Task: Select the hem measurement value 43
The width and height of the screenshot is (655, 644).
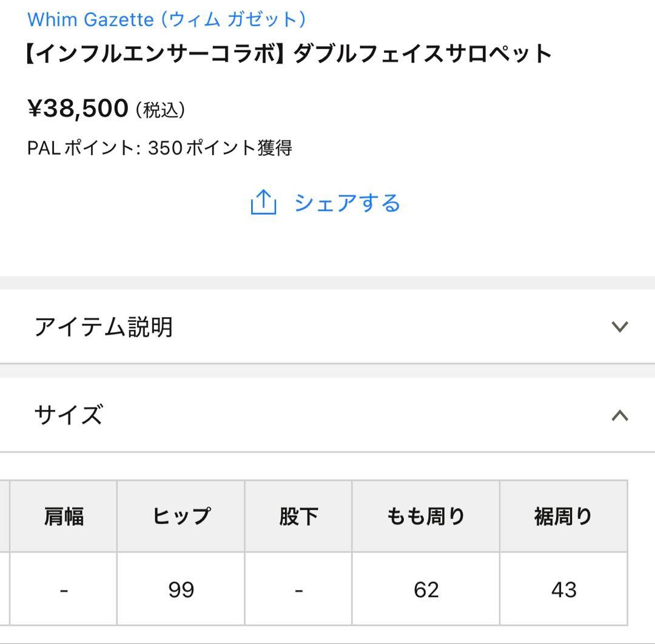Action: (x=563, y=588)
